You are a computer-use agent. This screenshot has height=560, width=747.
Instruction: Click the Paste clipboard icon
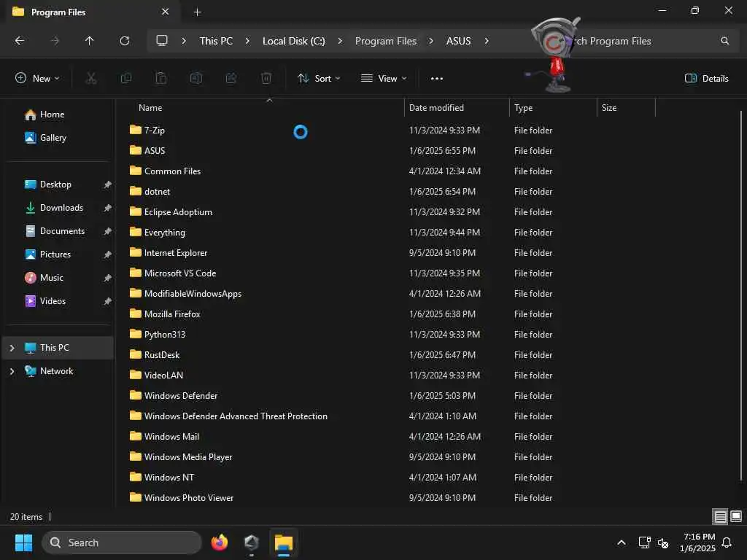click(161, 78)
